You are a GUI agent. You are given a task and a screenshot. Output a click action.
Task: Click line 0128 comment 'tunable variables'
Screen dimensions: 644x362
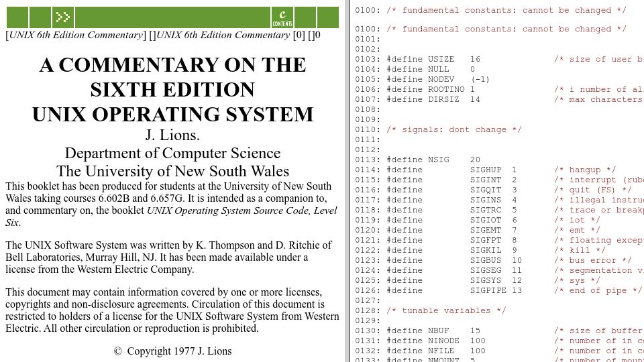tap(446, 310)
